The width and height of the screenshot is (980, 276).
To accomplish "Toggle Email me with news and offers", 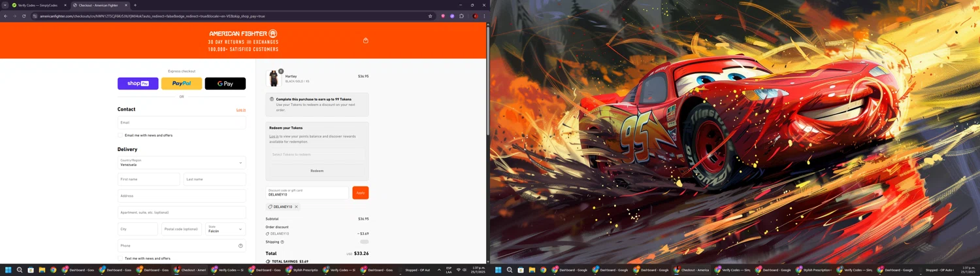I will coord(120,135).
